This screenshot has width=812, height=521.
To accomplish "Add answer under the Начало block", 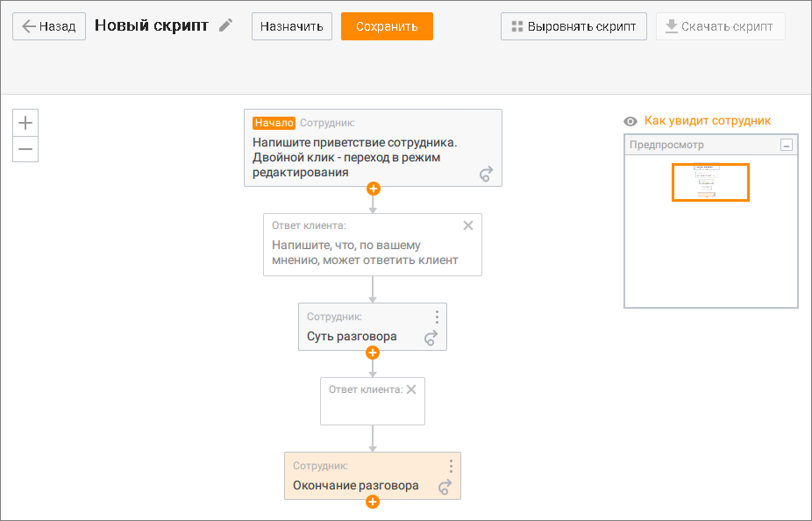I will (x=374, y=189).
